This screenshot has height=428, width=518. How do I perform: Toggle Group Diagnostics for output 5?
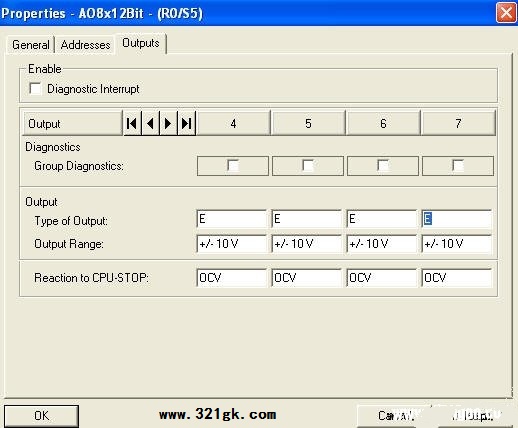pos(308,166)
